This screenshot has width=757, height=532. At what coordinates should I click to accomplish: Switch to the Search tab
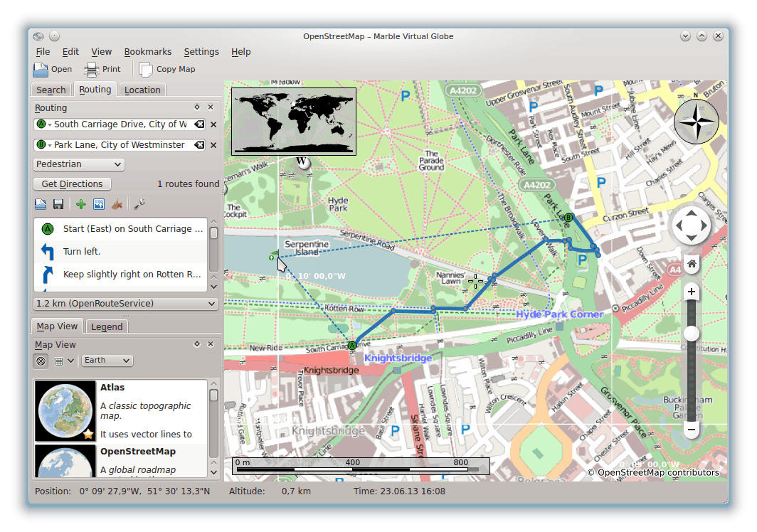click(x=51, y=90)
